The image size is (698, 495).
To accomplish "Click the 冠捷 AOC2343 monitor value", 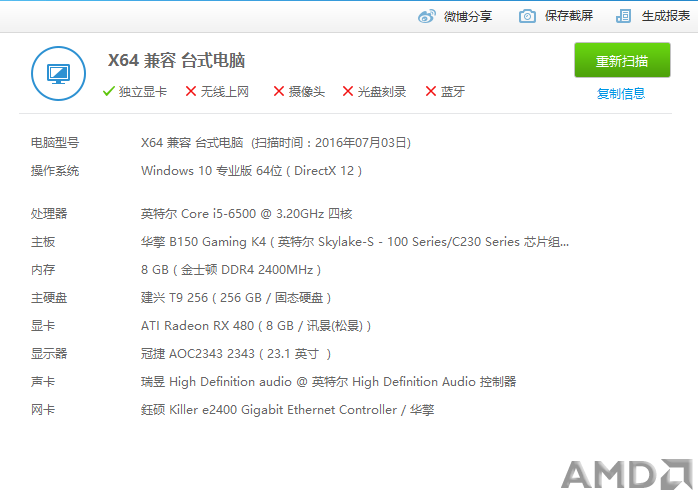I will point(236,354).
